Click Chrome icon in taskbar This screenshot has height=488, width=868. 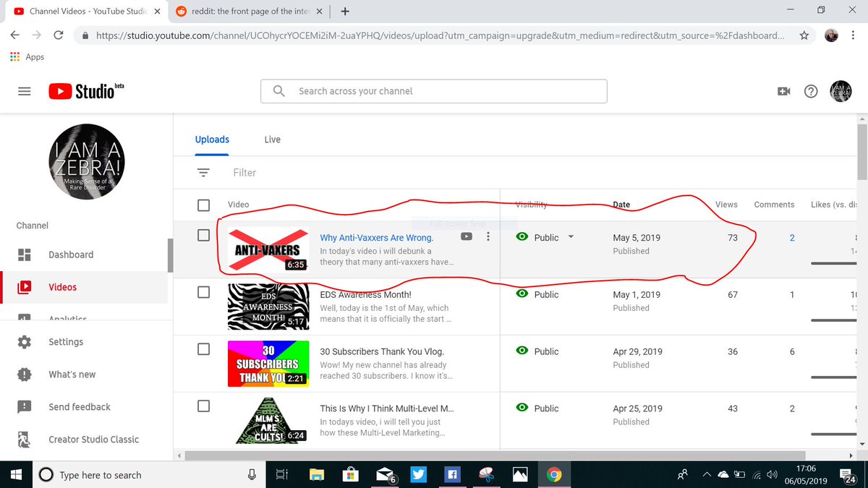[x=554, y=475]
